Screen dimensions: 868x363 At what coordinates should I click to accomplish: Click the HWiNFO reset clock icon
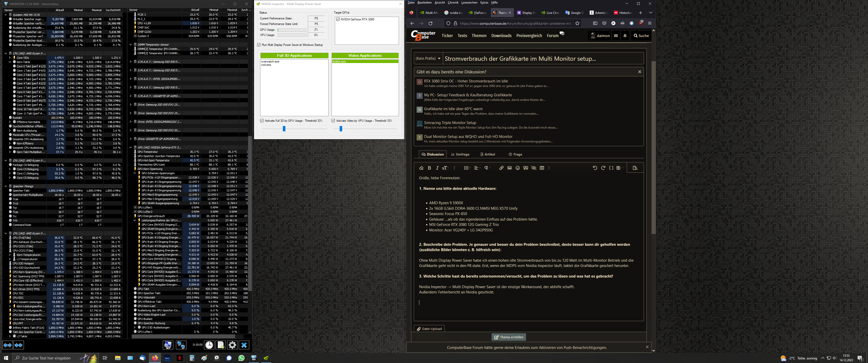point(209,345)
